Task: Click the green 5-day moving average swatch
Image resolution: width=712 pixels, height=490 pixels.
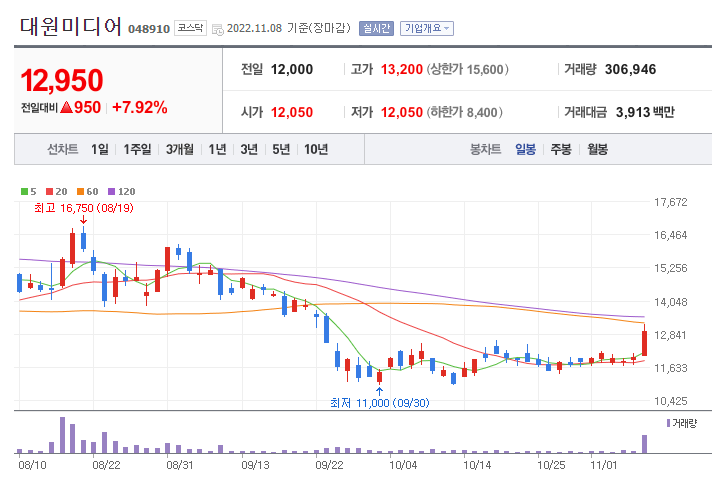Action: [x=25, y=192]
